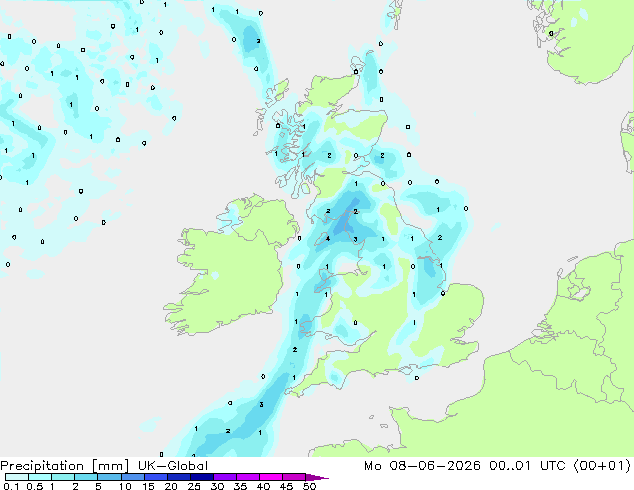Click the 35–40 mm legend color swatch
The width and height of the screenshot is (634, 490).
[247, 477]
